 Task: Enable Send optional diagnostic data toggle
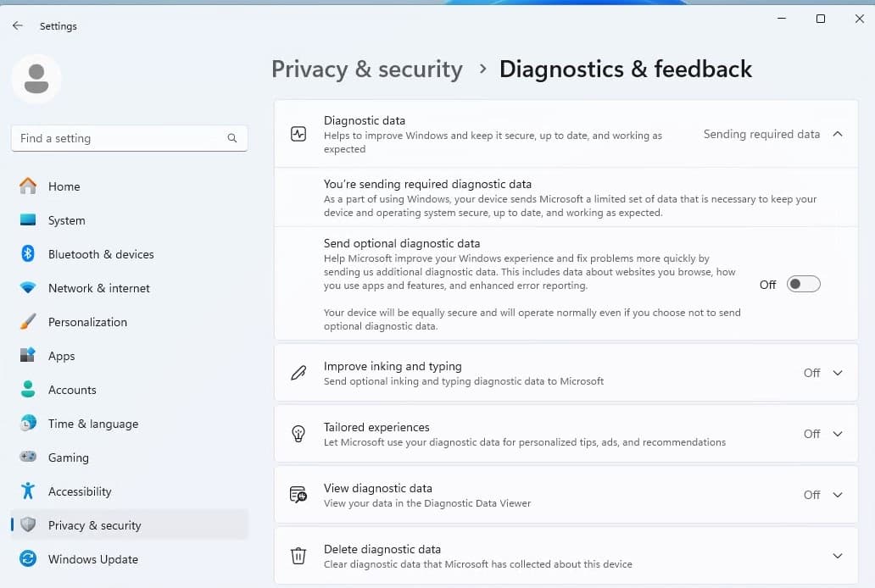(803, 285)
